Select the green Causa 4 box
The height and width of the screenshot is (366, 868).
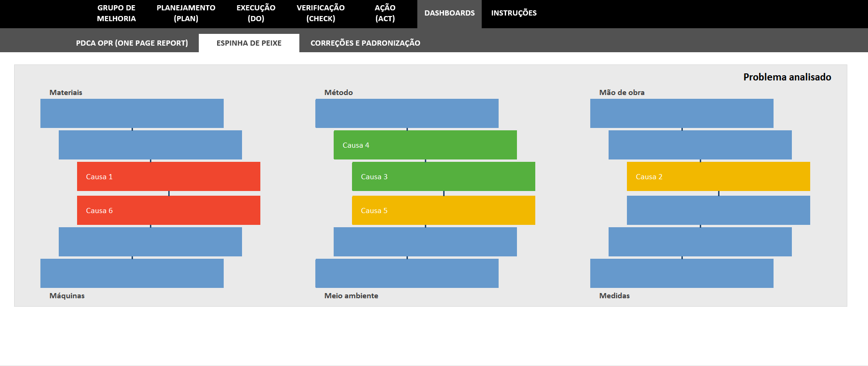425,145
